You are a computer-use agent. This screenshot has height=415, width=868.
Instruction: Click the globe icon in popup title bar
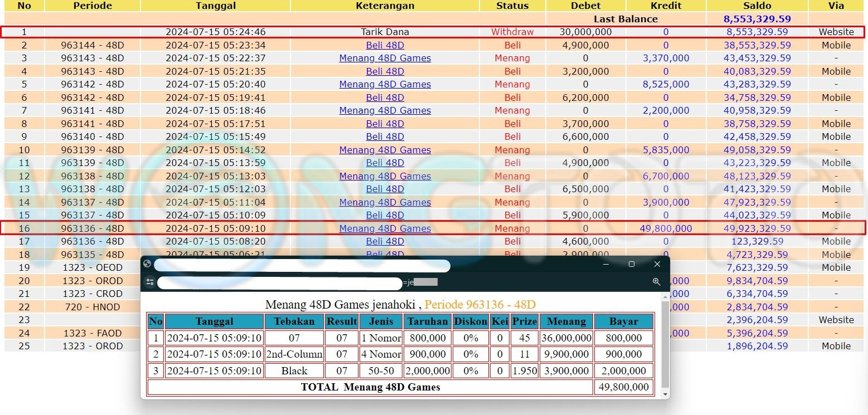coord(147,264)
